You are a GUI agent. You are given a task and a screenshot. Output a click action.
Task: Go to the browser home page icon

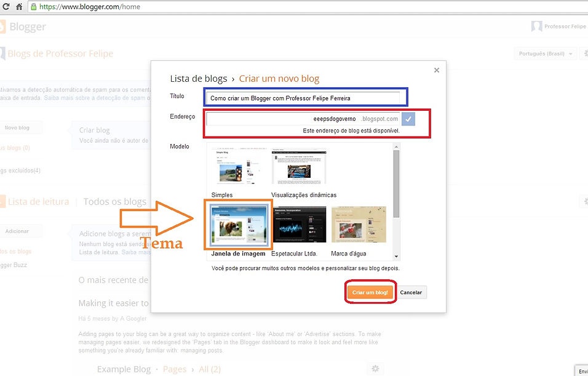[x=18, y=6]
